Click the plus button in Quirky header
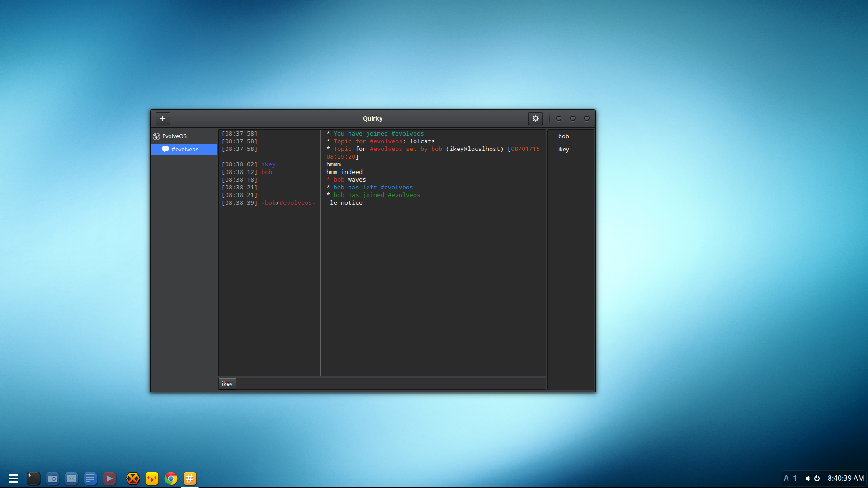Image resolution: width=868 pixels, height=488 pixels. point(163,118)
